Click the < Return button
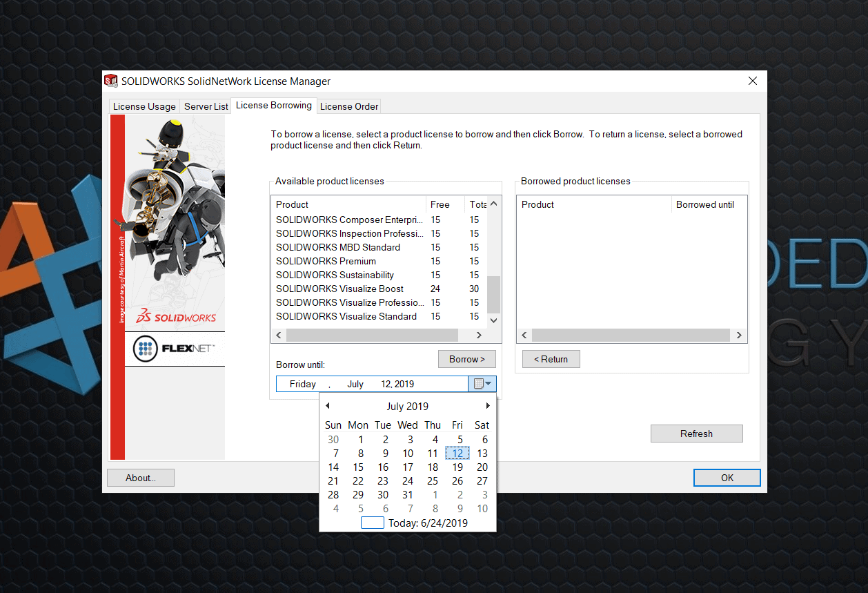Image resolution: width=868 pixels, height=593 pixels. 551,359
